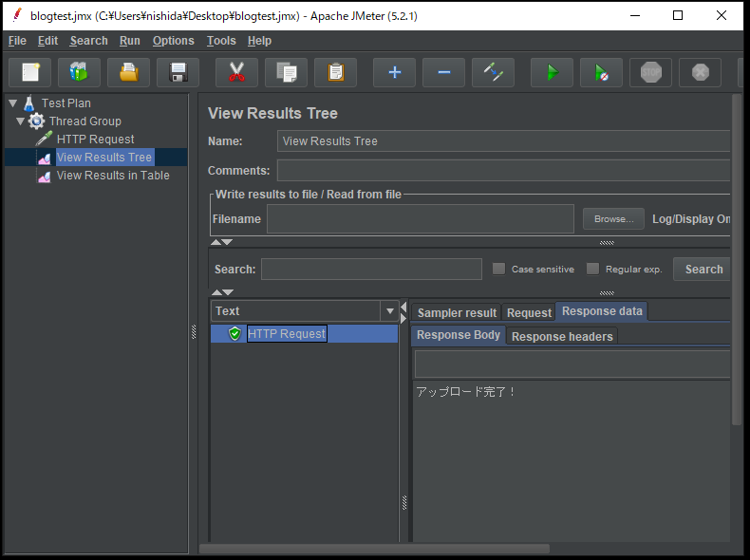This screenshot has width=750, height=560.
Task: Click the results split pane collapse arrows
Action: [x=403, y=313]
